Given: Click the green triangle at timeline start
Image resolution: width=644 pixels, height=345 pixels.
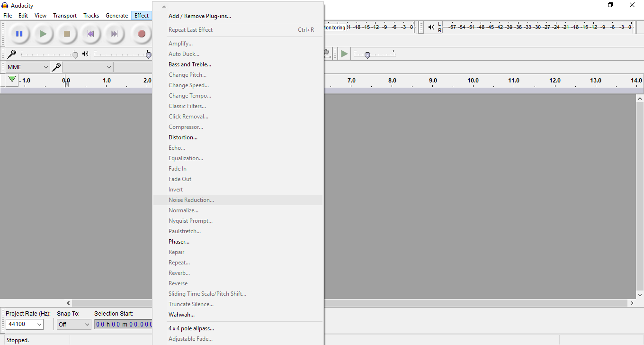Looking at the screenshot, I should tap(12, 79).
